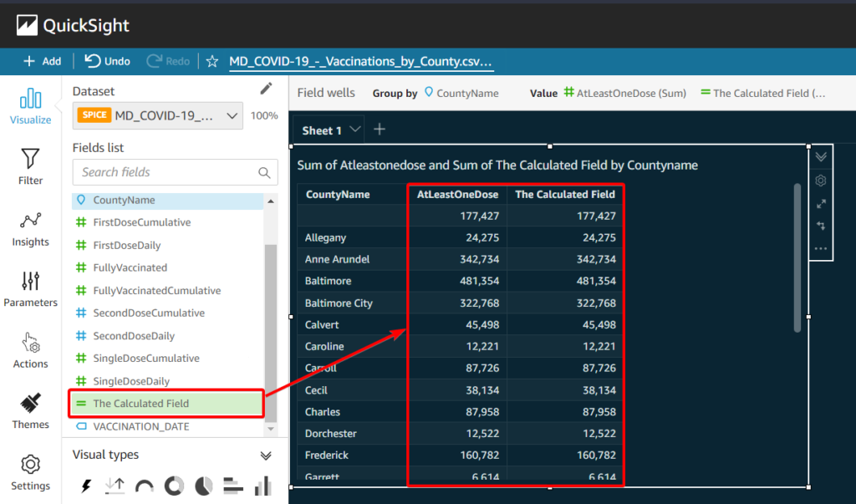Select the AutoGraph lightning visual type

click(86, 485)
